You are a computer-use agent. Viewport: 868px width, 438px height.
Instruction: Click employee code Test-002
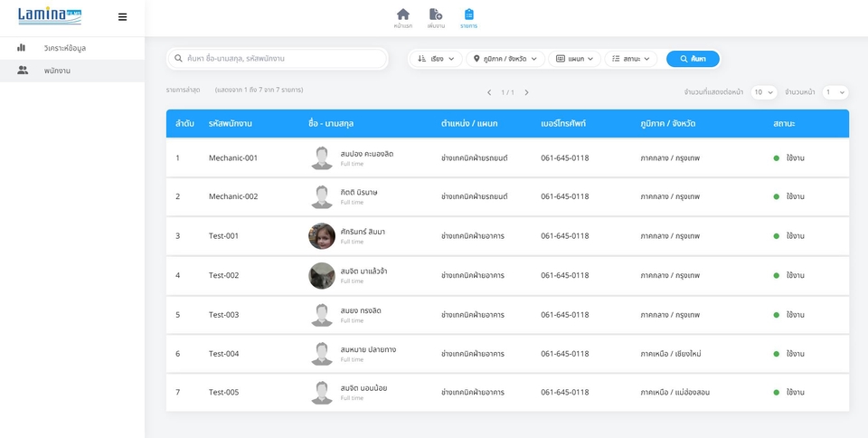pos(223,275)
